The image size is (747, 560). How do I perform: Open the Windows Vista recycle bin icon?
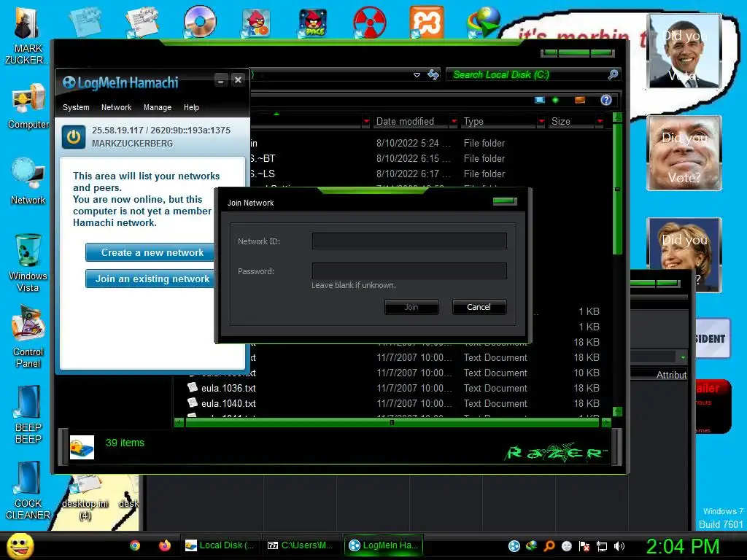pos(28,262)
